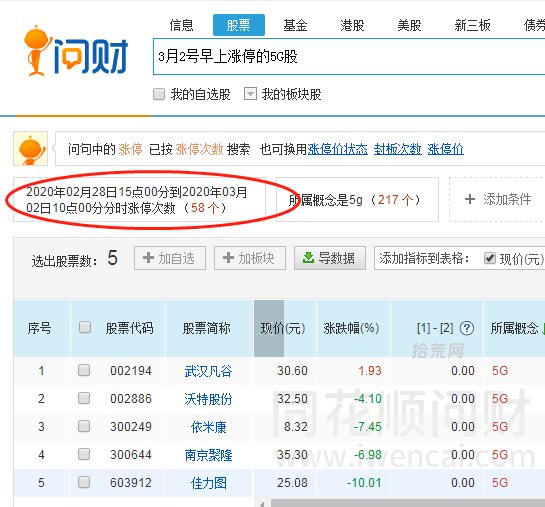Click the price value 30.60

(292, 371)
